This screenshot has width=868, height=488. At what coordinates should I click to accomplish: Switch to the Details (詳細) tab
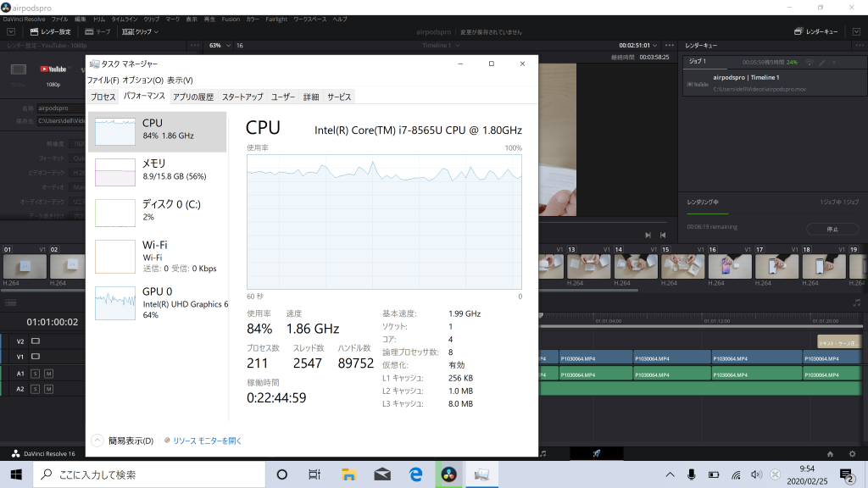tap(311, 97)
